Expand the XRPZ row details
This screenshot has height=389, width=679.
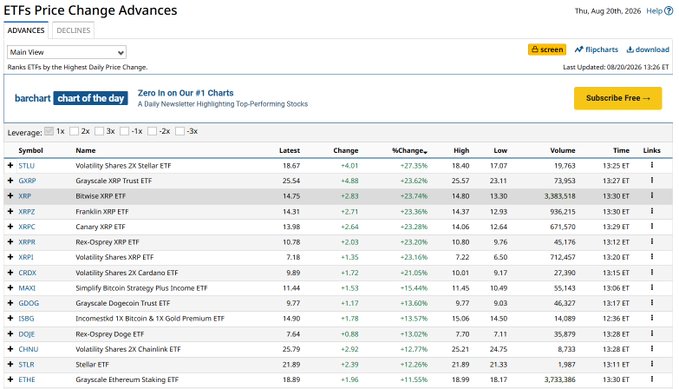click(x=10, y=211)
